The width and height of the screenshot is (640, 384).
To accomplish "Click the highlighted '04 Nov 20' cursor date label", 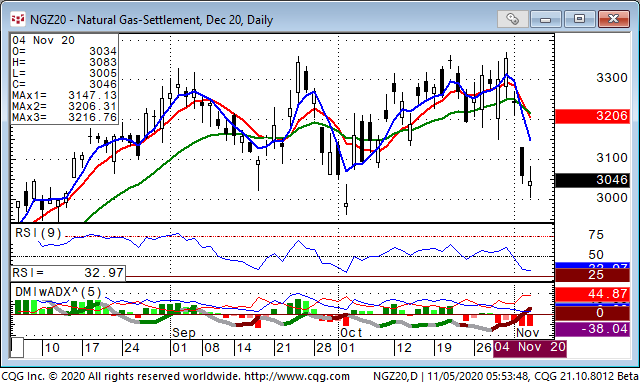I will (530, 348).
